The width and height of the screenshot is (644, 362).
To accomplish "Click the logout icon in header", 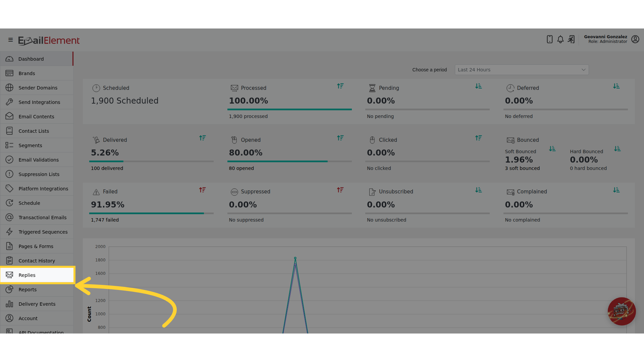I will tap(571, 40).
